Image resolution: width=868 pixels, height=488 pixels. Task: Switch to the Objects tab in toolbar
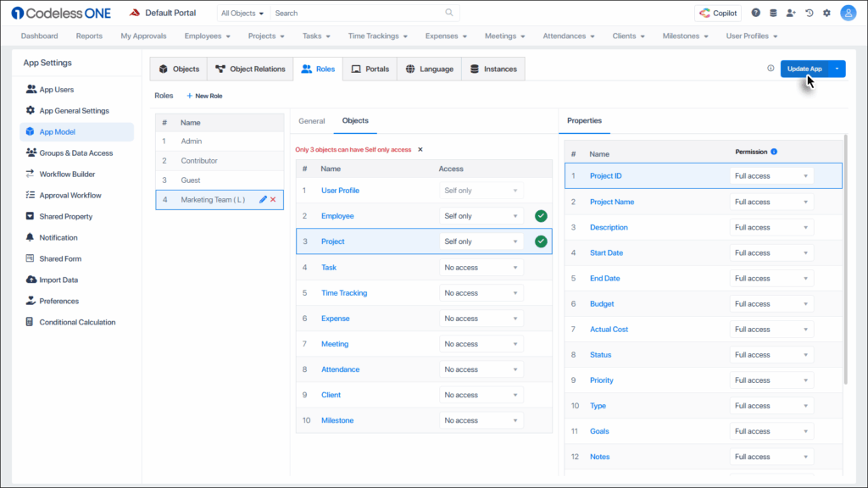click(x=179, y=69)
